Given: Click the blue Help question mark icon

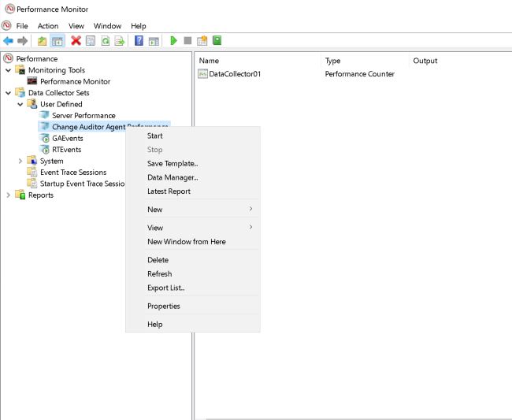Looking at the screenshot, I should click(139, 41).
